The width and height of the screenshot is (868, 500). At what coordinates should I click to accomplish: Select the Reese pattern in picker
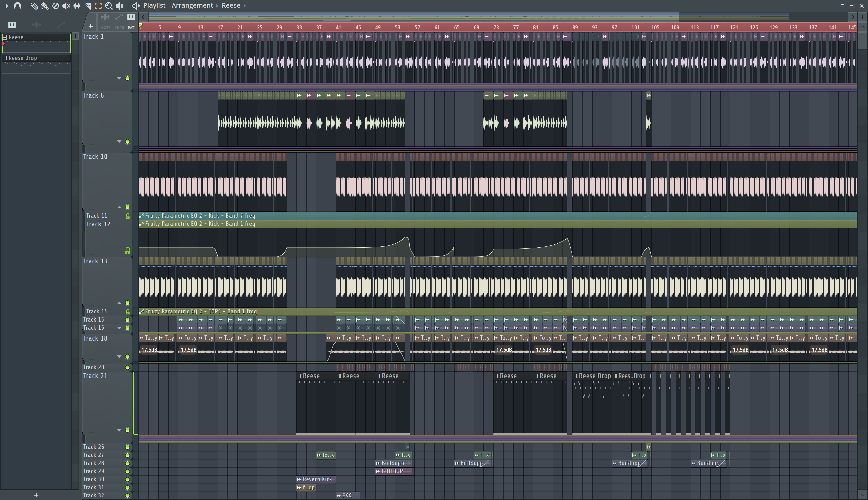coord(36,43)
